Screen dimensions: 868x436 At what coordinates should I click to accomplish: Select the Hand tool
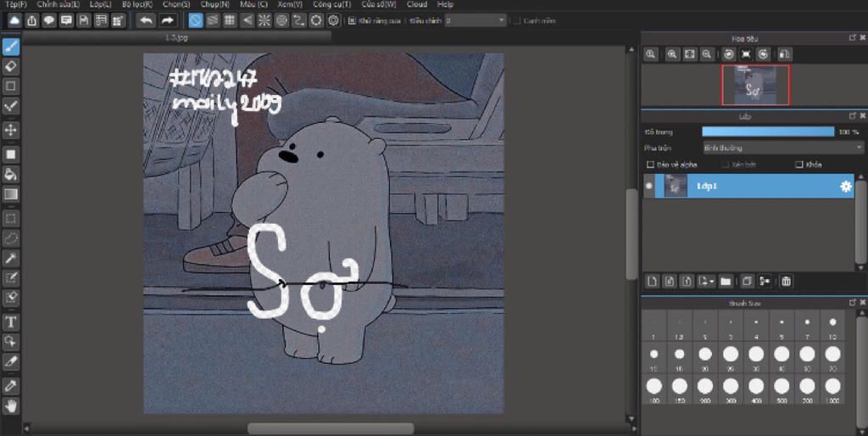click(x=11, y=406)
